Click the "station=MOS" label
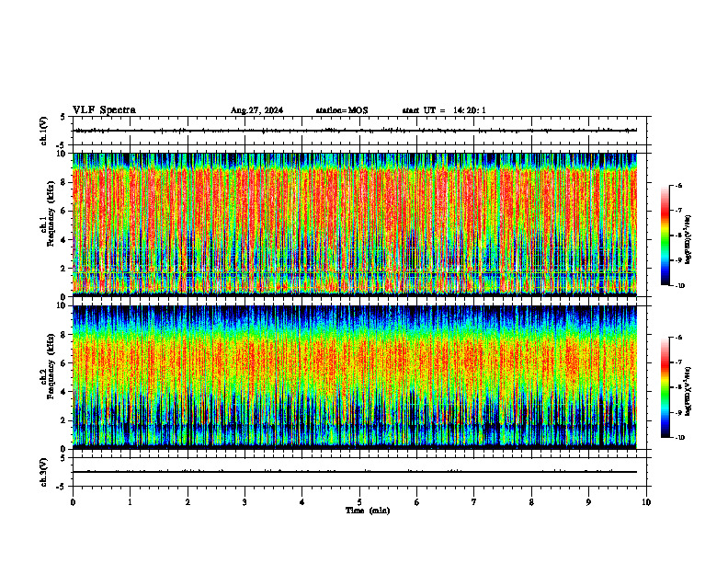This screenshot has width=728, height=563. click(x=342, y=110)
